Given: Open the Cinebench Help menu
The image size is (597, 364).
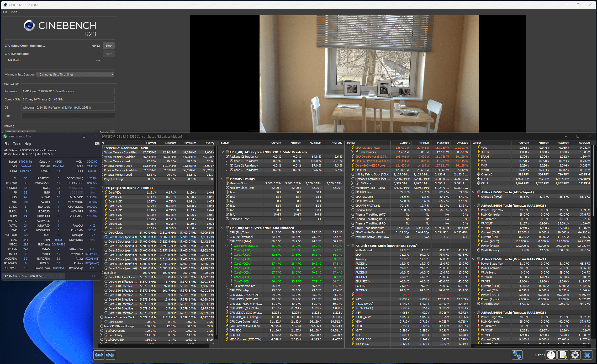Looking at the screenshot, I should (14, 12).
